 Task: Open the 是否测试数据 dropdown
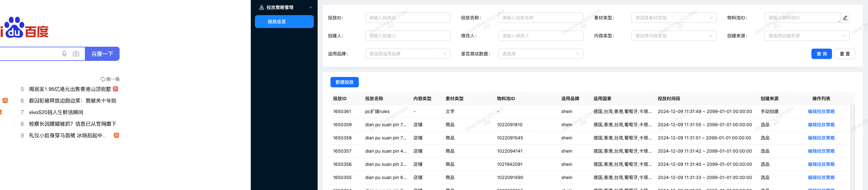tap(540, 54)
